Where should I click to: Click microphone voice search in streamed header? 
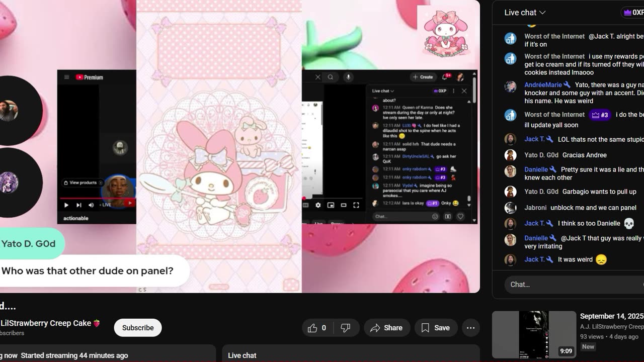(x=348, y=77)
